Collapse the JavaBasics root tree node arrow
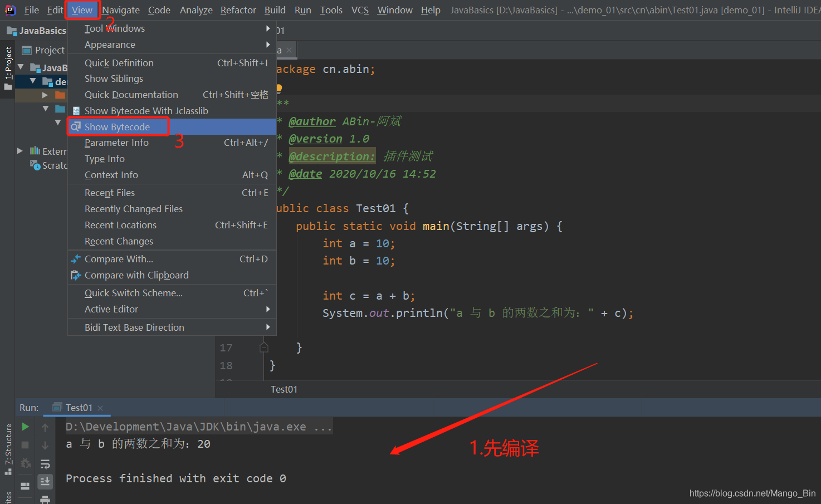This screenshot has height=504, width=821. pyautogui.click(x=21, y=67)
